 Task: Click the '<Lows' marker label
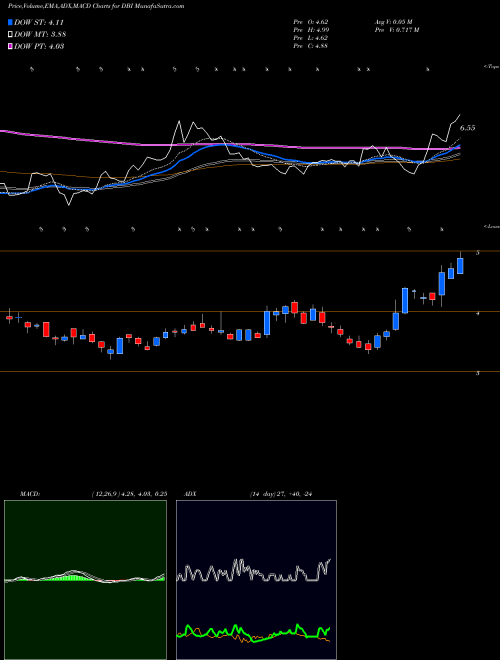[x=492, y=226]
